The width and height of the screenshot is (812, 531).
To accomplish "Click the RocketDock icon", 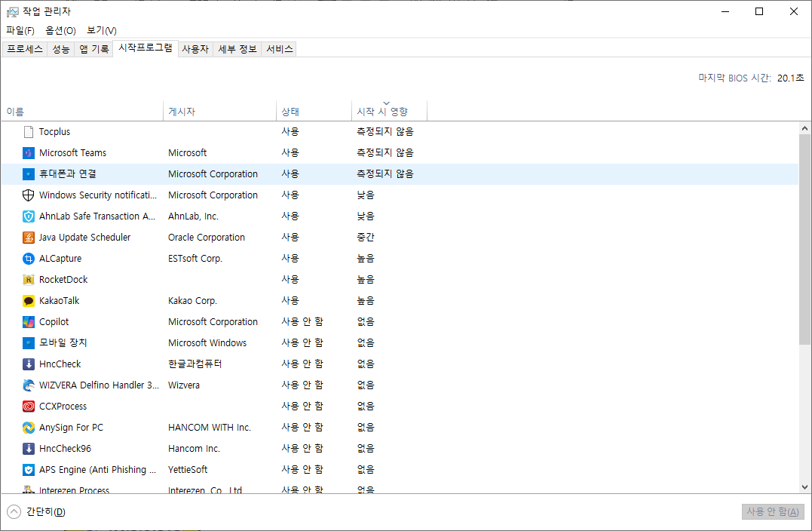I will click(29, 280).
